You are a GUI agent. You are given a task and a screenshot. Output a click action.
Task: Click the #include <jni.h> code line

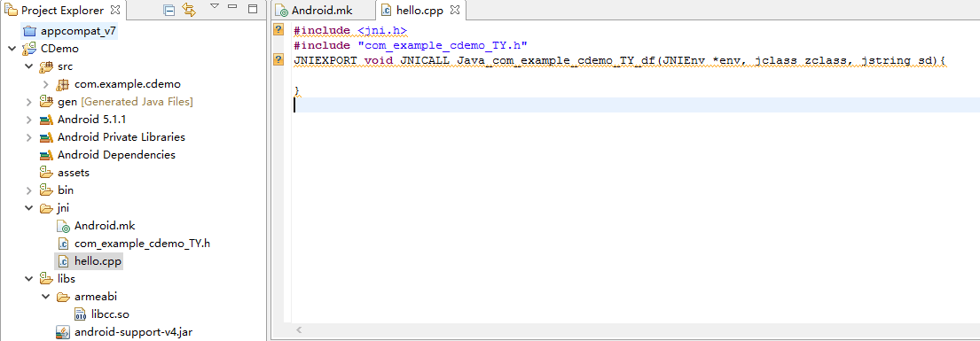(350, 30)
